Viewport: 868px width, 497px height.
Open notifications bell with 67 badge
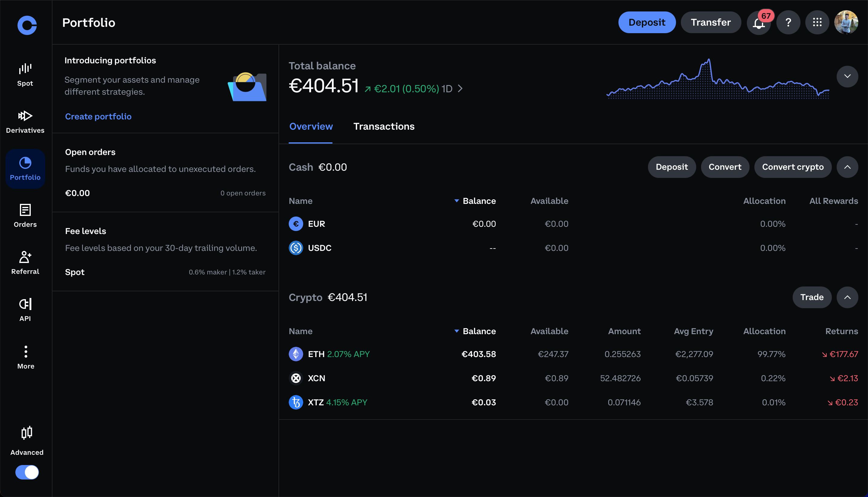(x=759, y=23)
